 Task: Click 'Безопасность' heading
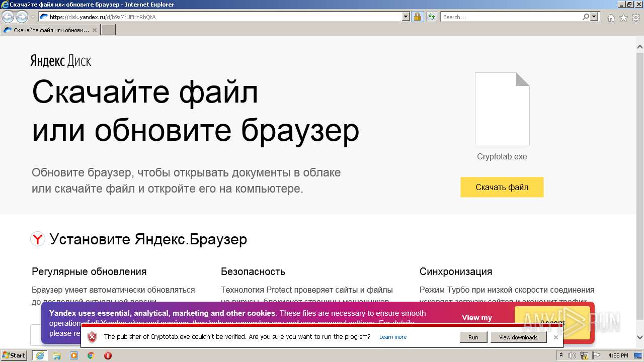click(x=253, y=271)
